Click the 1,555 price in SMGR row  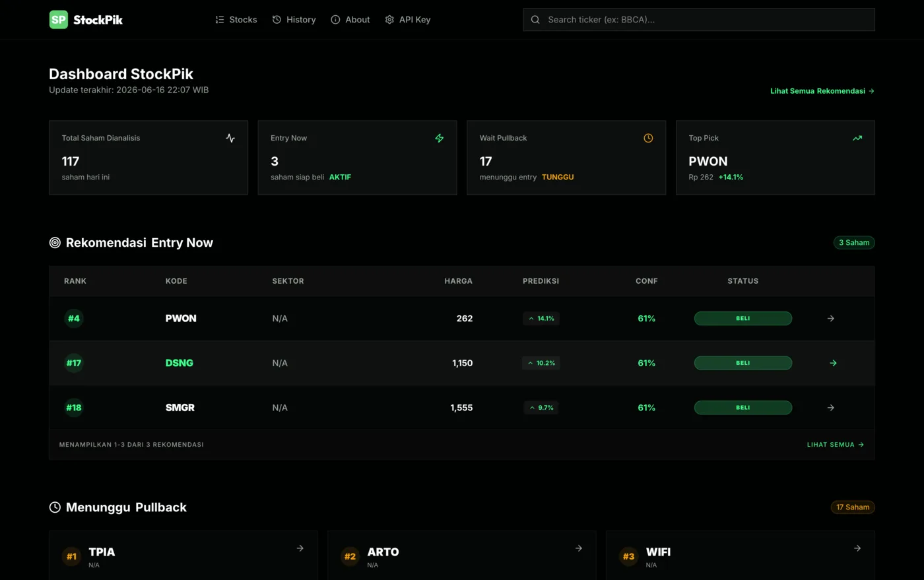pos(461,408)
